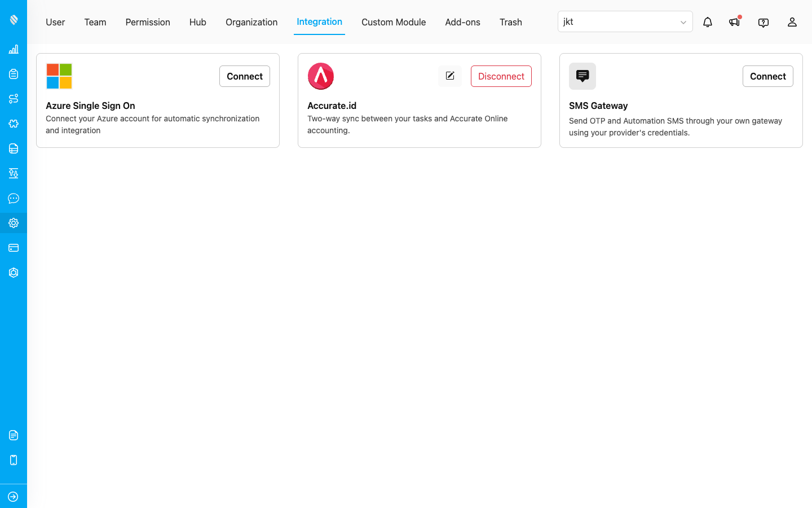Open the chat bubble sidebar icon
Image resolution: width=812 pixels, height=508 pixels.
click(x=14, y=198)
